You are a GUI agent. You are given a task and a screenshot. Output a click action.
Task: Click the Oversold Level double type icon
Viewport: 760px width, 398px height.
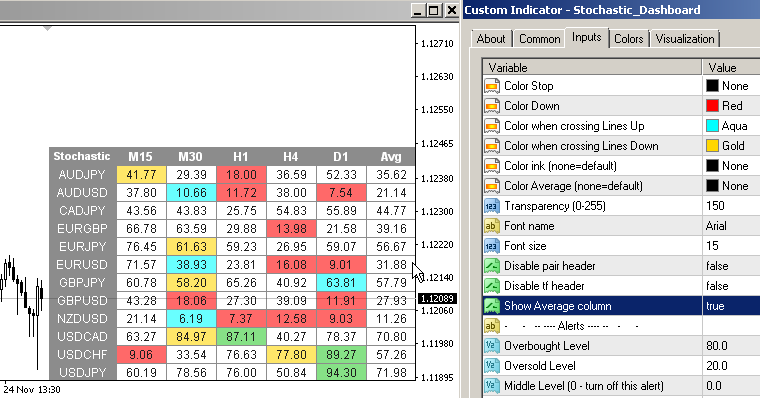click(491, 366)
